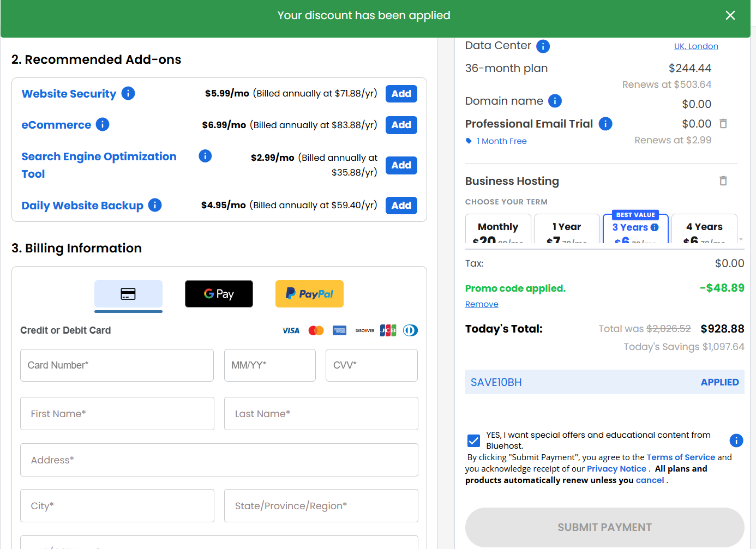Focus the State/Province/Region field
This screenshot has width=756, height=549.
coord(321,506)
